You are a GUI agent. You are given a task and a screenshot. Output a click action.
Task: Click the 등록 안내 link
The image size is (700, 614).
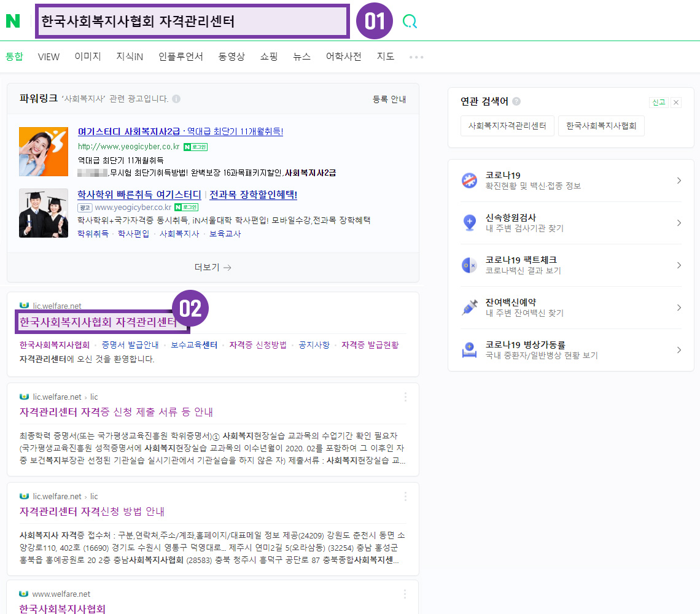click(389, 99)
